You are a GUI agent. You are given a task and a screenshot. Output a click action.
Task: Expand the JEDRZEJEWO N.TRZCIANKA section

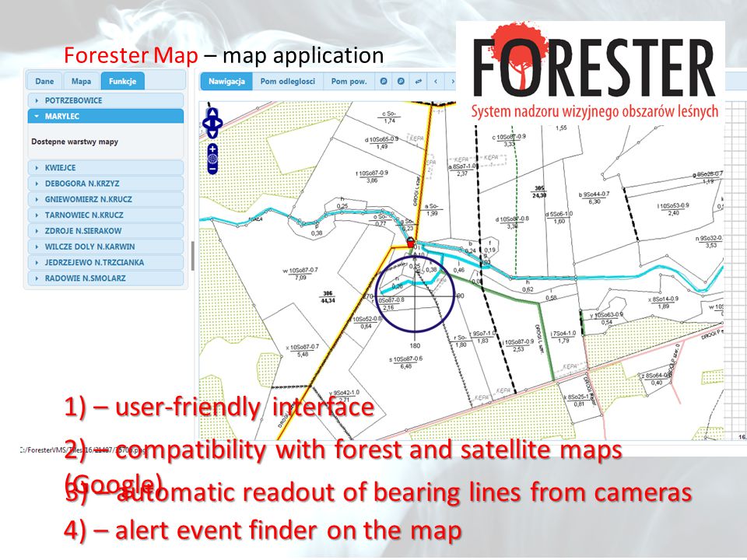pos(106,262)
